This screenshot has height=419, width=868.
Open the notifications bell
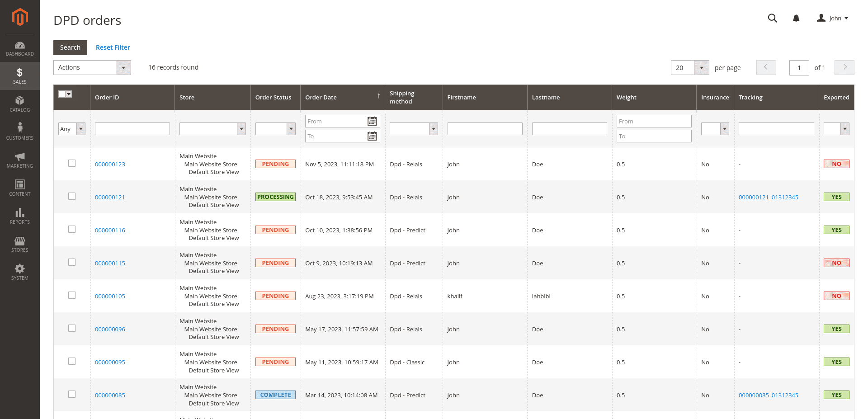[x=796, y=18]
